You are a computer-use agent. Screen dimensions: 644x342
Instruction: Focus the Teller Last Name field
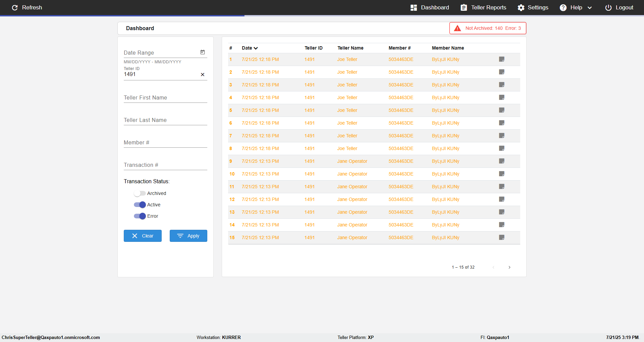(x=165, y=120)
